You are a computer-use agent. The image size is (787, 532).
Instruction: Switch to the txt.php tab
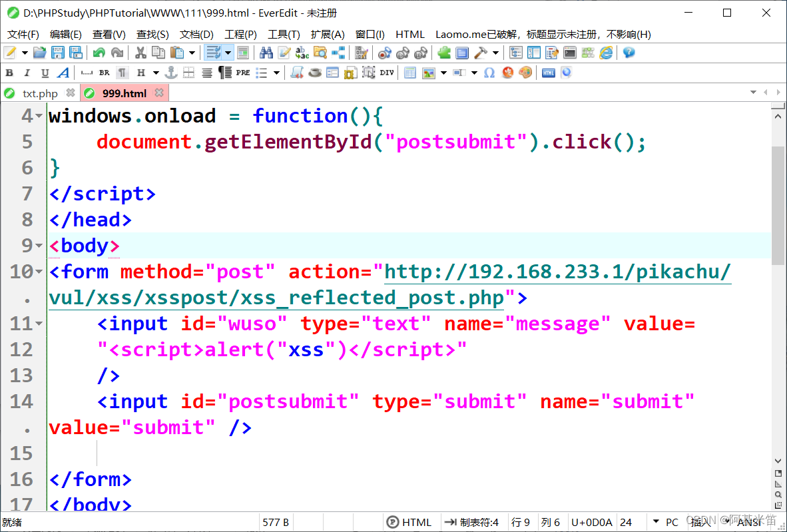point(40,93)
